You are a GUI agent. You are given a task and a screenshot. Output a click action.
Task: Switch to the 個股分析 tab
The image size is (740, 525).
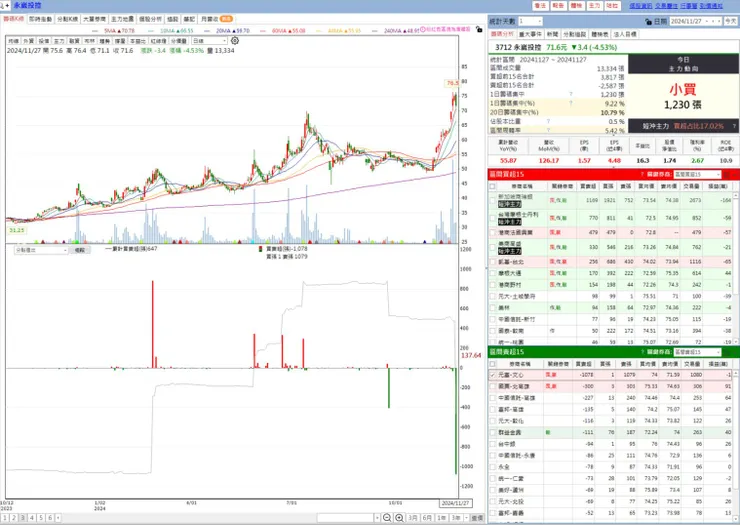click(151, 19)
